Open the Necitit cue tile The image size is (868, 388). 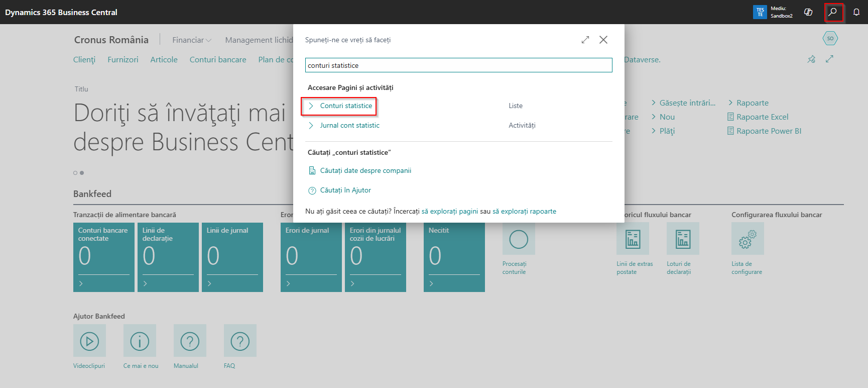point(454,257)
